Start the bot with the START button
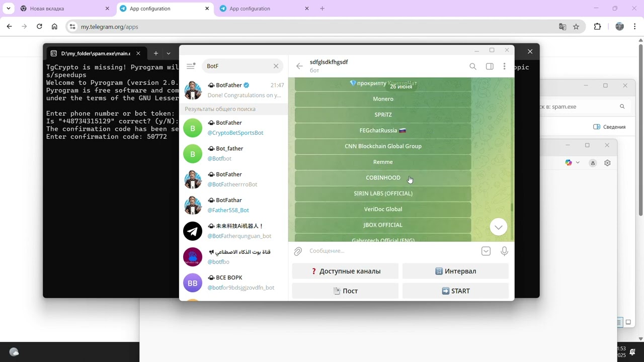This screenshot has width=644, height=362. coord(455,291)
